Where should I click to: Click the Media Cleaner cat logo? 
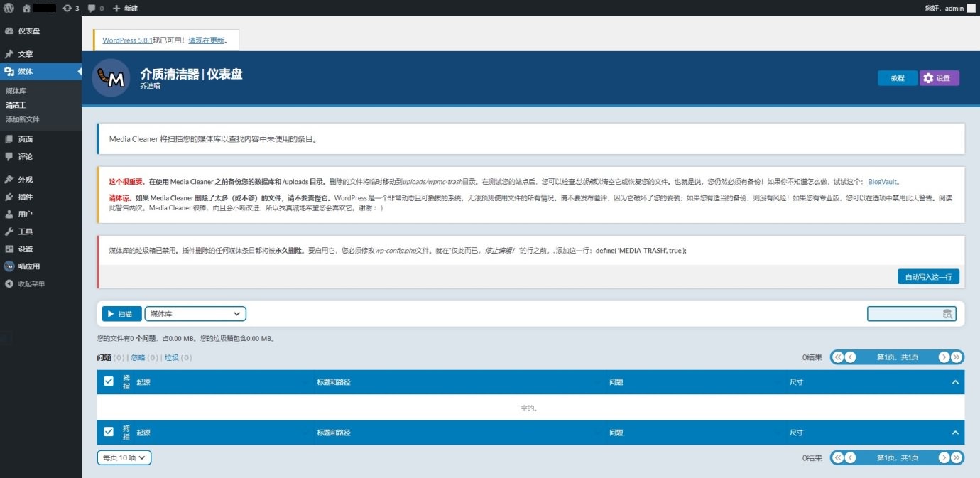[111, 78]
